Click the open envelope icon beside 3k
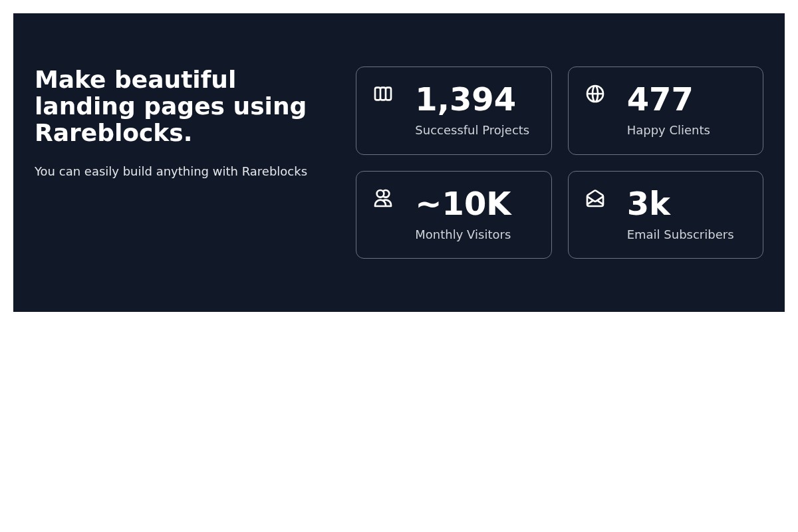Viewport: 798px width, 532px height. 595,198
